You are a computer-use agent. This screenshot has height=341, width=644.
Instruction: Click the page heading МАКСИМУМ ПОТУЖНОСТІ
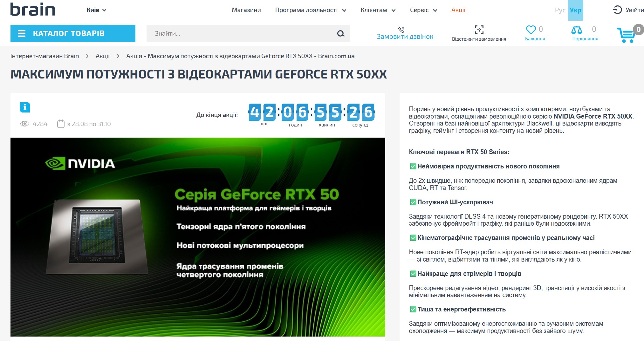[199, 74]
